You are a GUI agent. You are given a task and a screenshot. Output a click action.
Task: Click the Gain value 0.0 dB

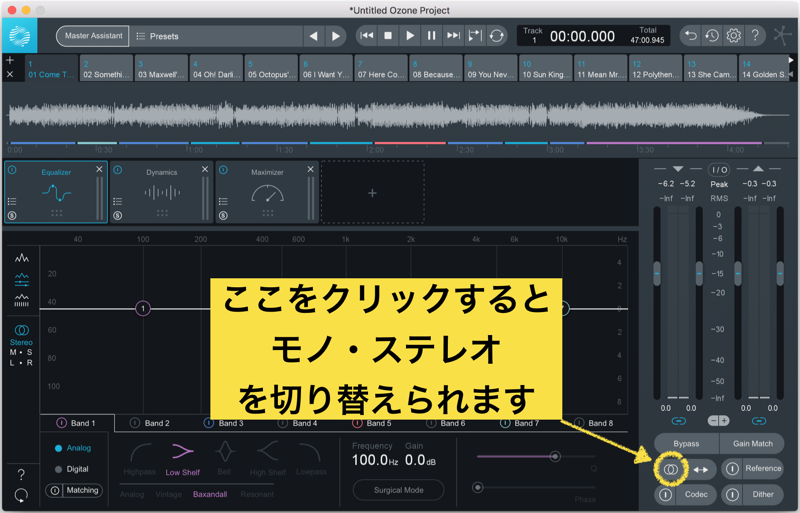420,460
